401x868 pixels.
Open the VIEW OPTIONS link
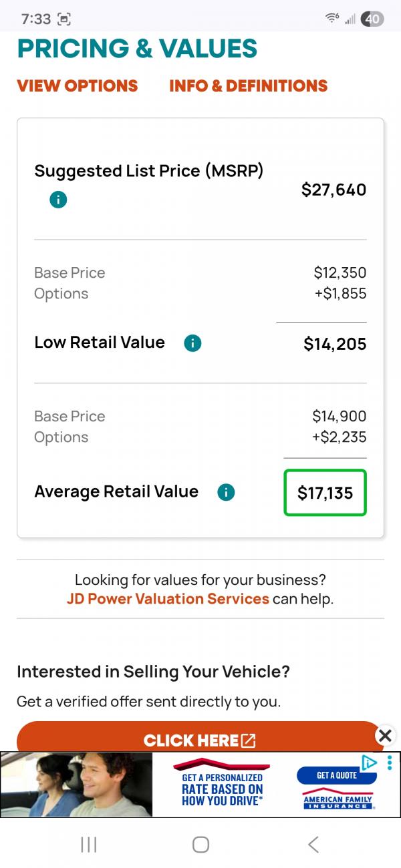(x=78, y=86)
